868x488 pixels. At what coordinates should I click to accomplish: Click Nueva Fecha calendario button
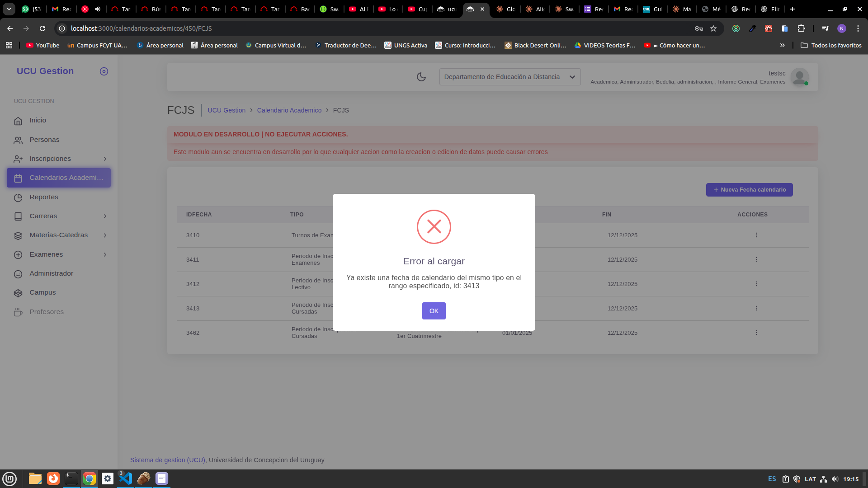pyautogui.click(x=749, y=190)
